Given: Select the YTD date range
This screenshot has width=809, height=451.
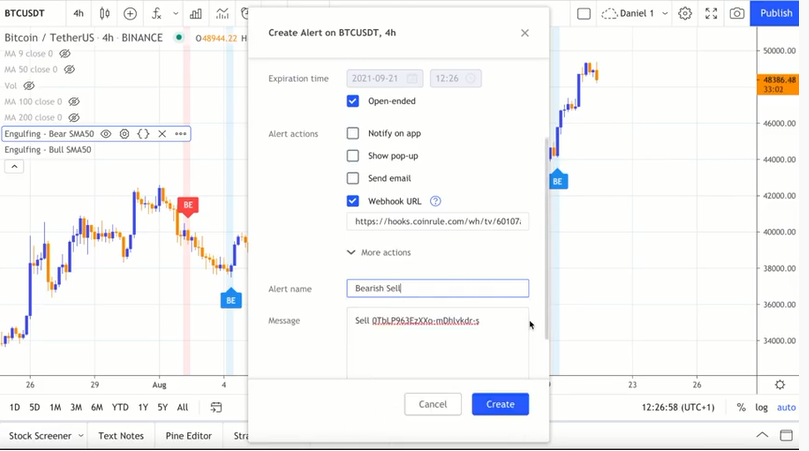Looking at the screenshot, I should coord(120,407).
